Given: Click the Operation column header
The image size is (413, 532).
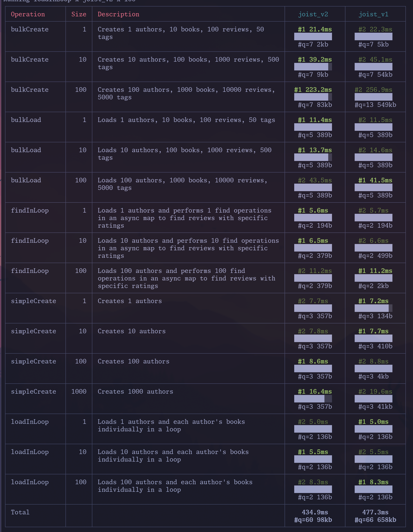Looking at the screenshot, I should click(28, 14).
